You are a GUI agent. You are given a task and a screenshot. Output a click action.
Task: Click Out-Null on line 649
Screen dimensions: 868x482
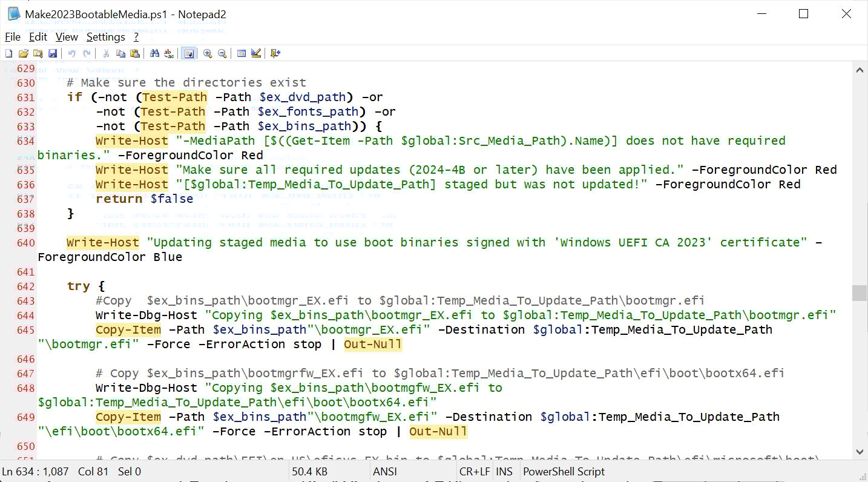pyautogui.click(x=438, y=431)
